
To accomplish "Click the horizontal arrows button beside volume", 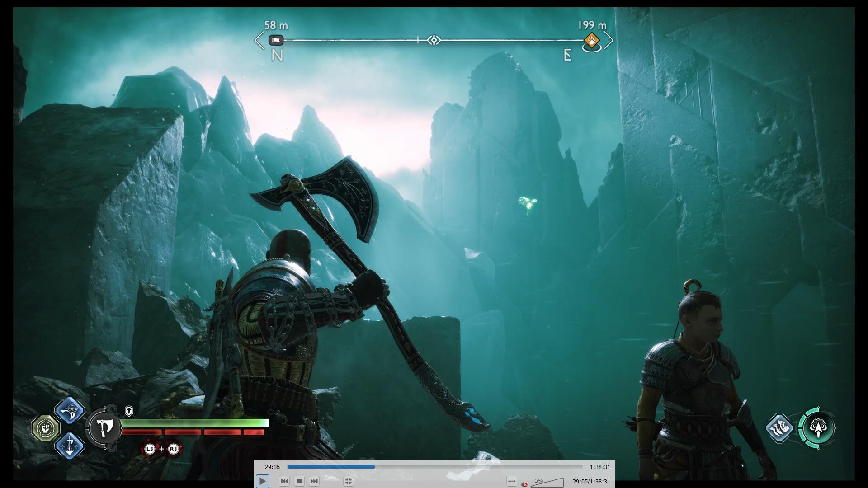I will pyautogui.click(x=511, y=481).
